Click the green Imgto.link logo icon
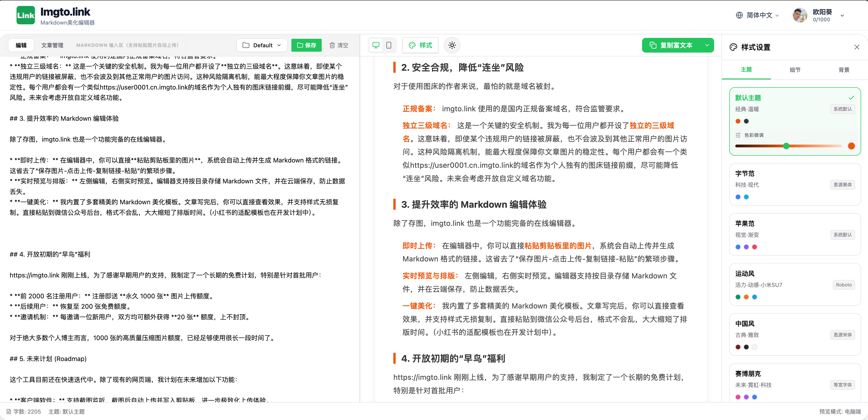This screenshot has width=868, height=420. point(26,15)
